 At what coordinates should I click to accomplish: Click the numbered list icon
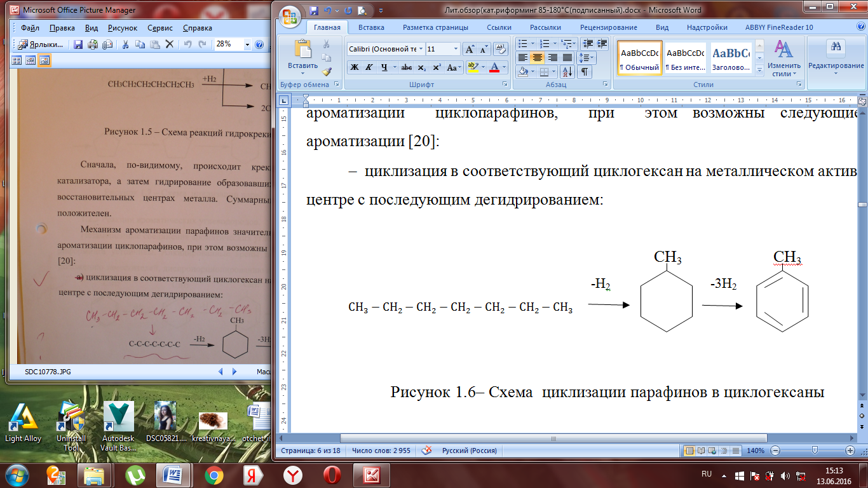pyautogui.click(x=544, y=44)
